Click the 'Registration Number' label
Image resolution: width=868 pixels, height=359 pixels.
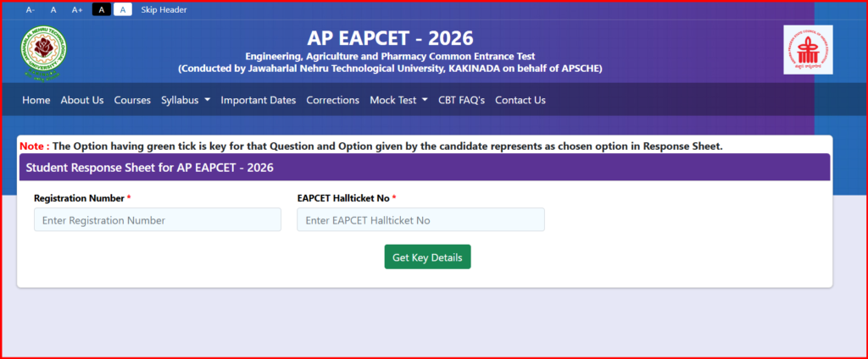point(80,198)
